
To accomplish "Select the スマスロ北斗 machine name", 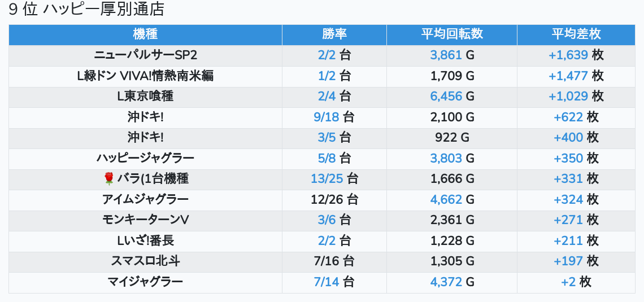I will coord(145,261).
